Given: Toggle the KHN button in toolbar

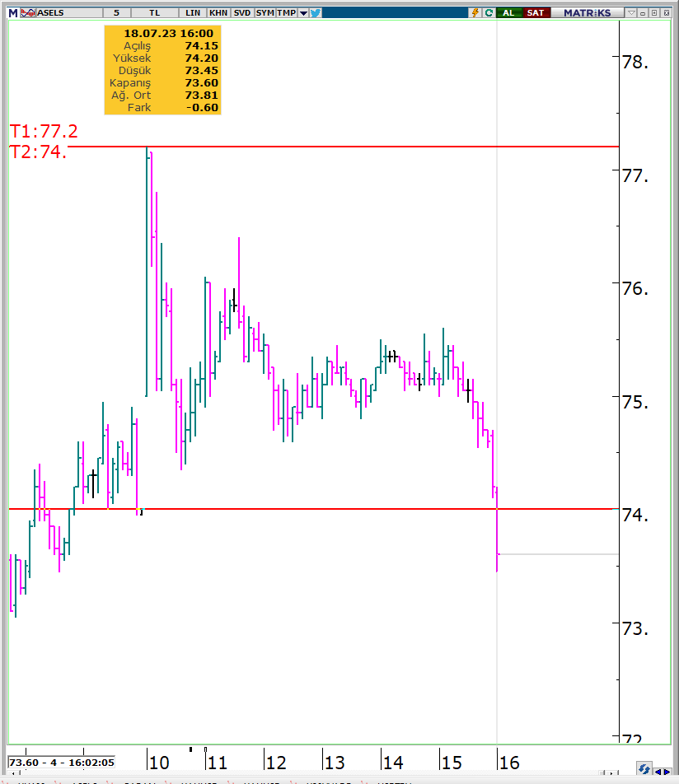Looking at the screenshot, I should pos(218,13).
